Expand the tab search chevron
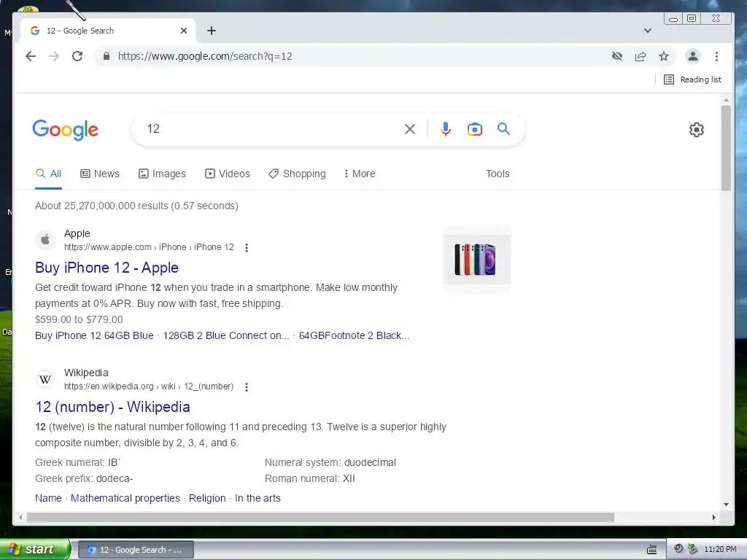This screenshot has width=747, height=560. tap(648, 31)
